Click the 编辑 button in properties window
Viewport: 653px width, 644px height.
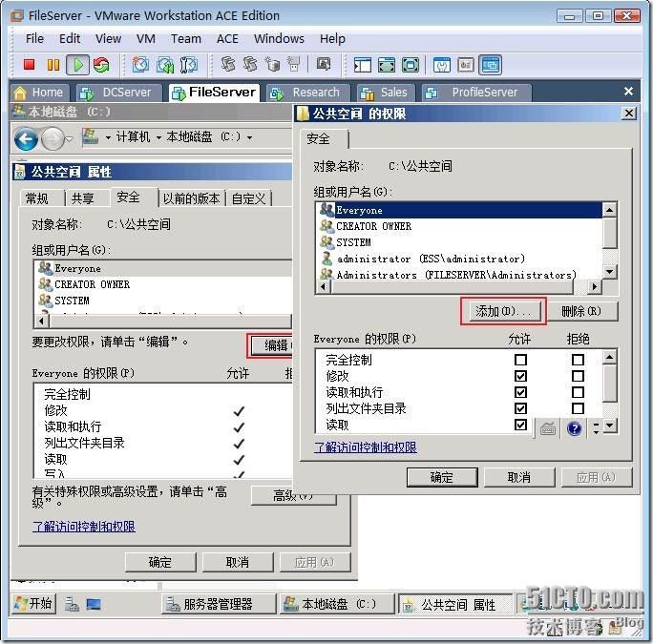coord(272,345)
